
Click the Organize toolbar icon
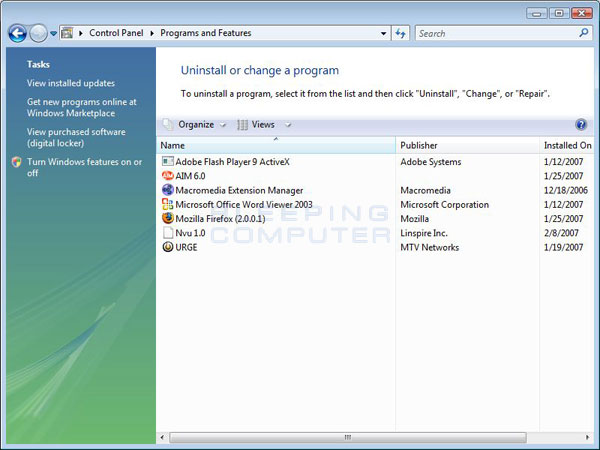168,124
